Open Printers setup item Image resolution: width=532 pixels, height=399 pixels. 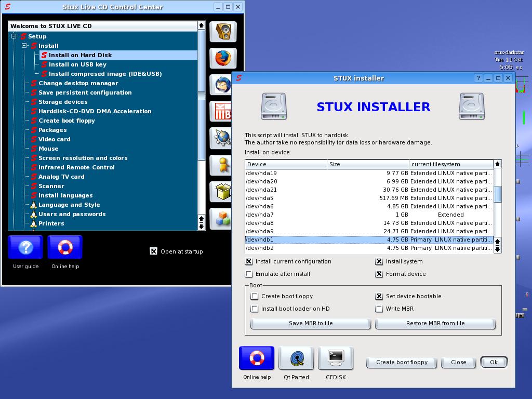pos(51,223)
